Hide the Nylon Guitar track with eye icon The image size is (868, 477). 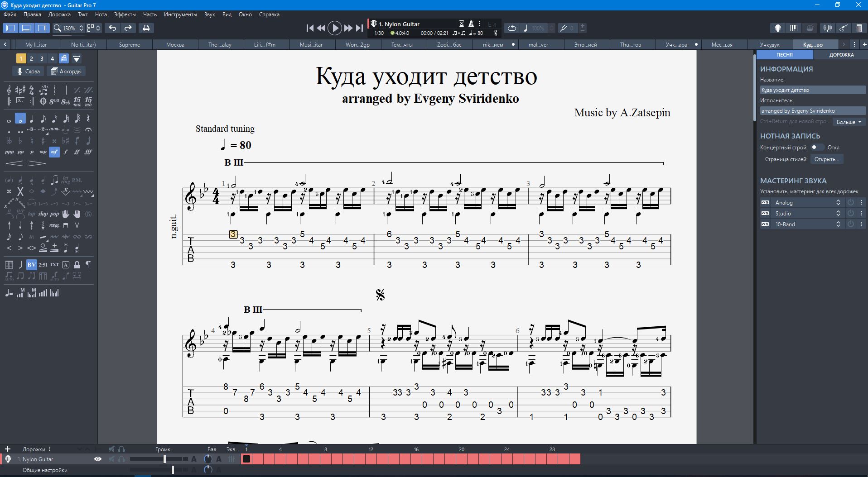(x=97, y=459)
